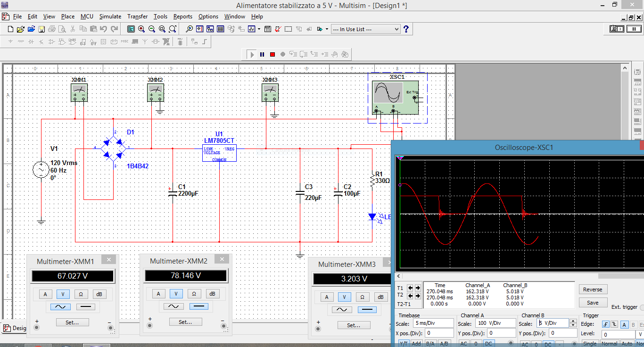Click Set... button in Multimeter-XMM2
Image resolution: width=644 pixels, height=347 pixels.
pos(185,322)
